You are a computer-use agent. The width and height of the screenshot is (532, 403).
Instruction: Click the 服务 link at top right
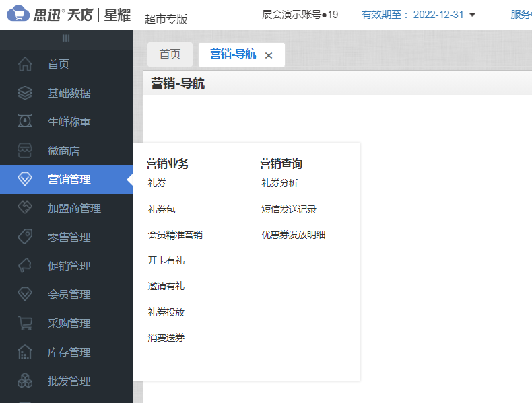click(x=521, y=15)
